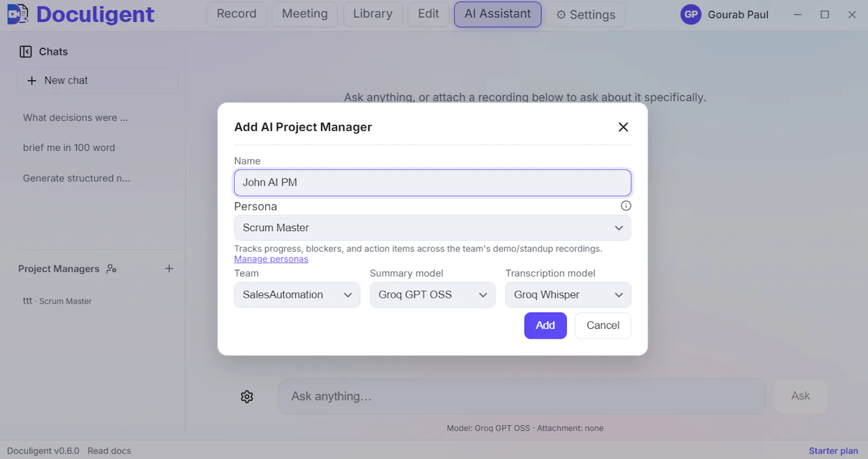The image size is (868, 459).
Task: Open chat settings gear icon
Action: pos(247,397)
